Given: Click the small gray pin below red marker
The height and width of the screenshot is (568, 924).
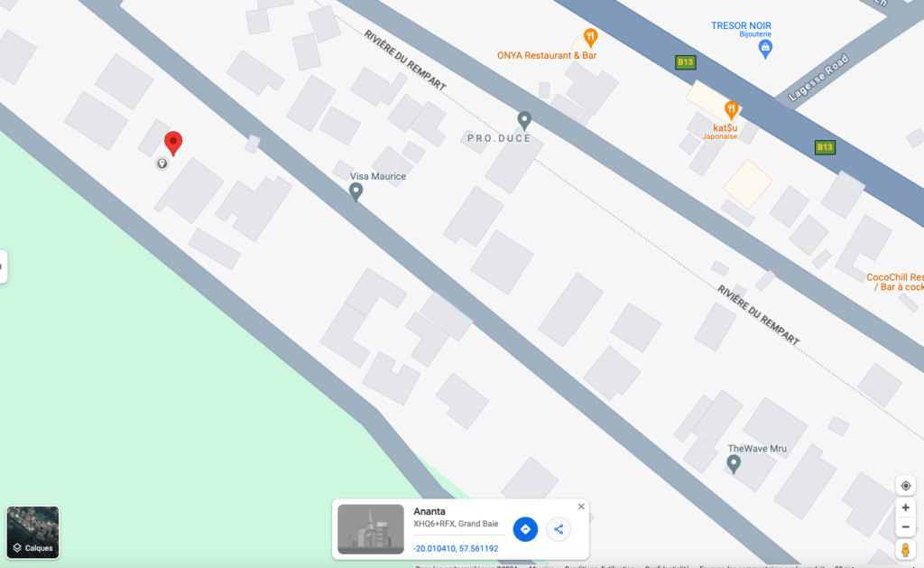Looking at the screenshot, I should coord(162,163).
